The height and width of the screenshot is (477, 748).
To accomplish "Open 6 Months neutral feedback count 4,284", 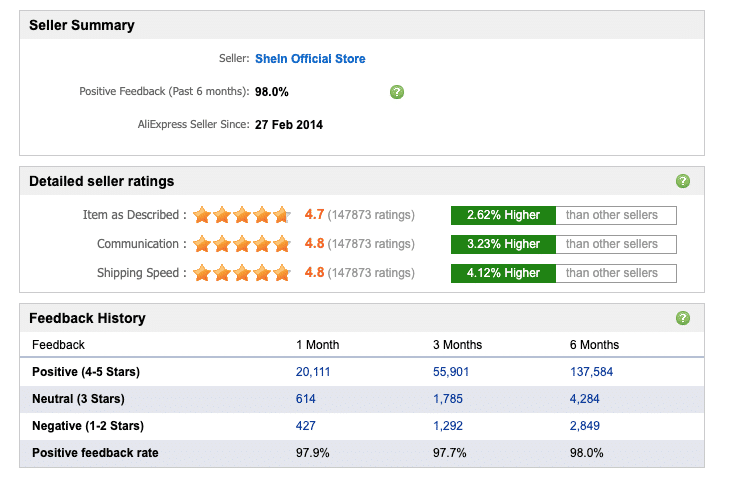I will pyautogui.click(x=584, y=399).
